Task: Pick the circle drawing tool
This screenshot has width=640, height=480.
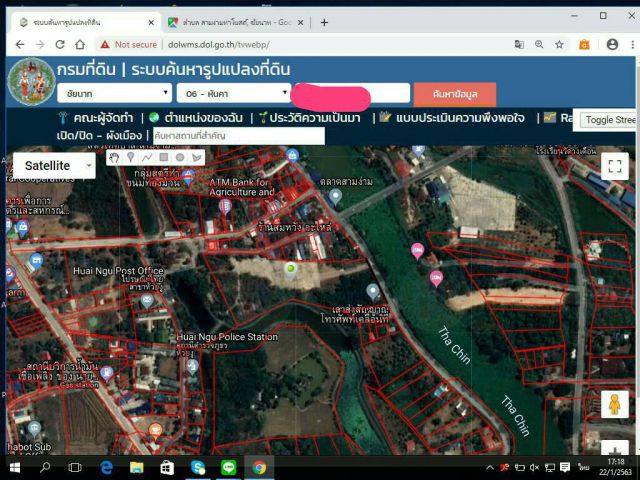Action: tap(180, 157)
